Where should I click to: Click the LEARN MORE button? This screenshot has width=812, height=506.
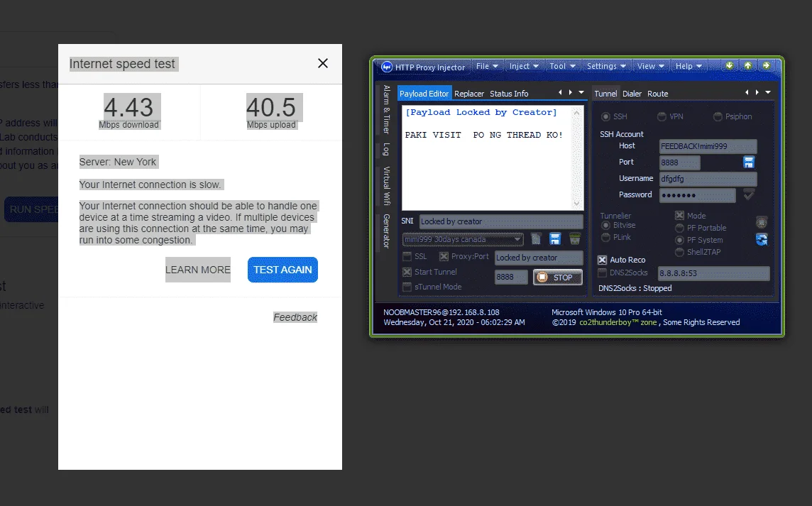(198, 270)
